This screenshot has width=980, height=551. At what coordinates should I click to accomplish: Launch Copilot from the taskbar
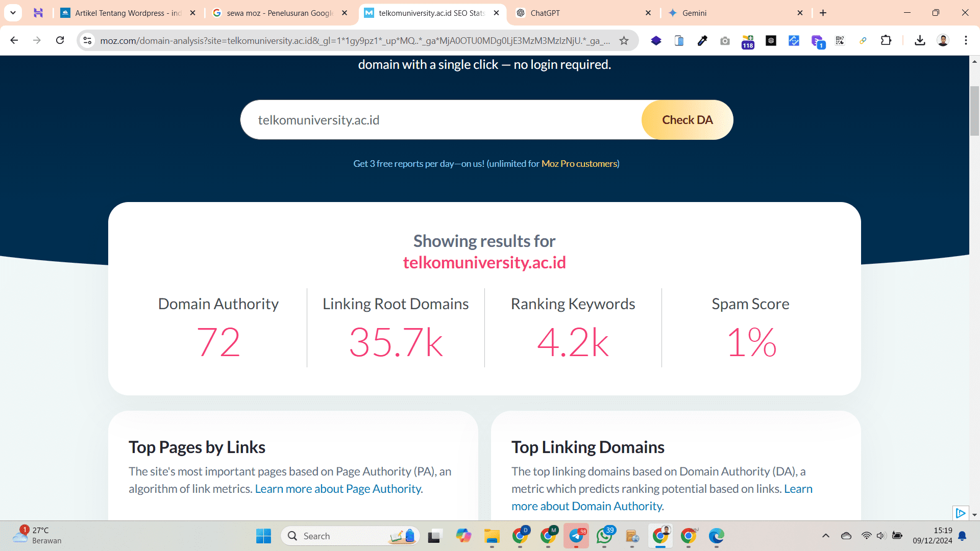click(x=463, y=536)
